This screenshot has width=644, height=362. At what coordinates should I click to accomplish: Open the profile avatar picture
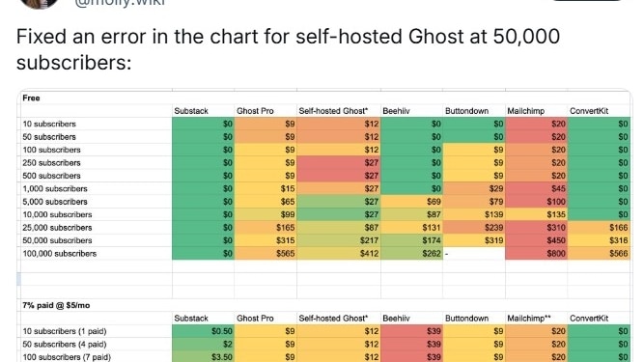pyautogui.click(x=39, y=3)
